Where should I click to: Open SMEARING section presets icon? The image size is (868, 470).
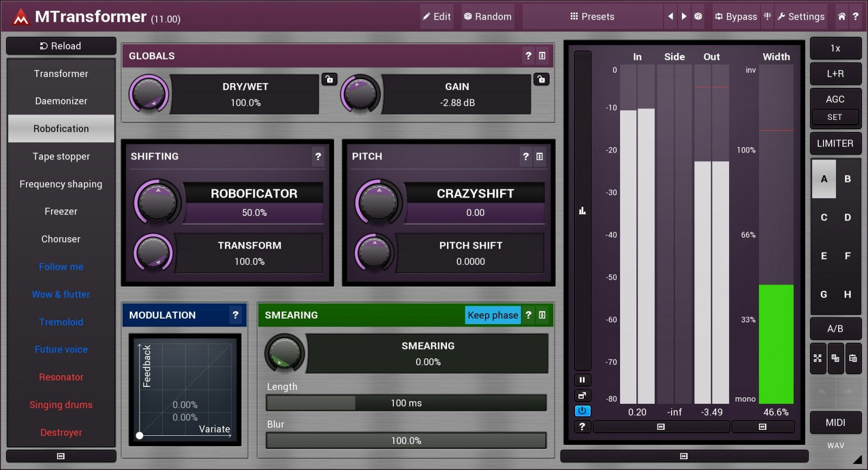pos(542,315)
